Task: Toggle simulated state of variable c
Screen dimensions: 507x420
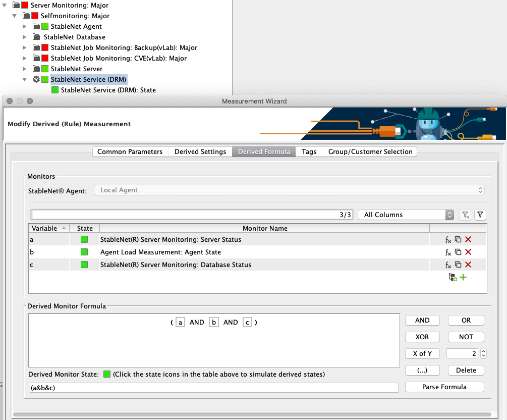Action: [84, 265]
